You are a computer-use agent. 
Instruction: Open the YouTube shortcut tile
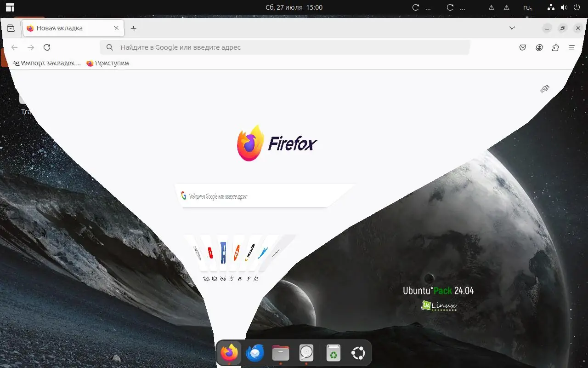[x=210, y=252]
